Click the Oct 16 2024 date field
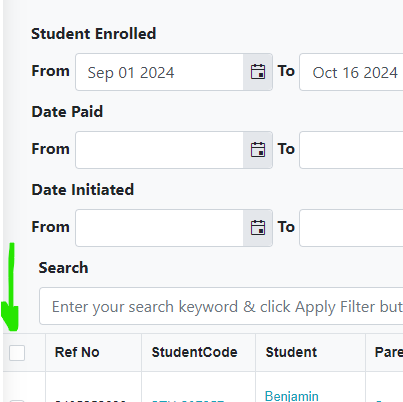This screenshot has height=402, width=403. [x=351, y=72]
